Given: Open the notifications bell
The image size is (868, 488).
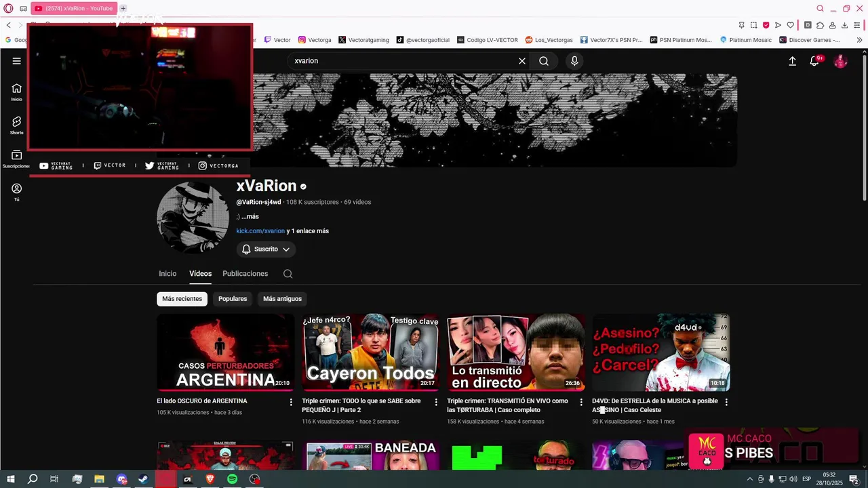Looking at the screenshot, I should click(815, 61).
